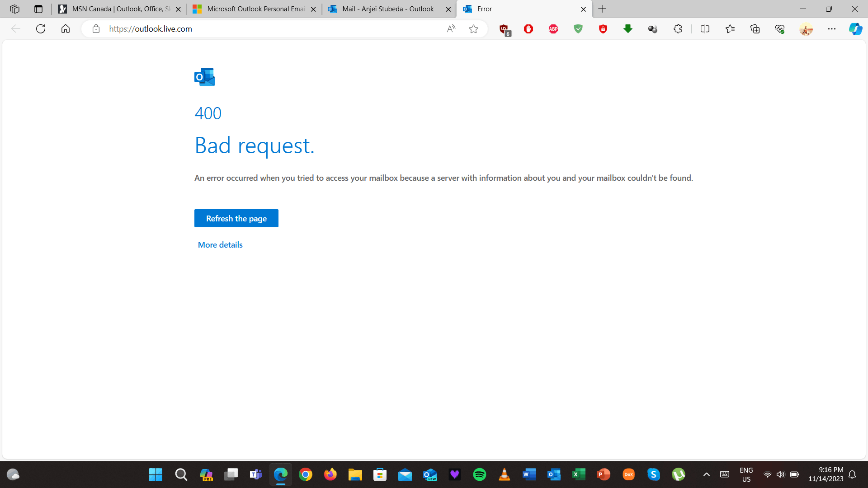Image resolution: width=868 pixels, height=488 pixels.
Task: Open the vertical tab actions menu
Action: 38,9
